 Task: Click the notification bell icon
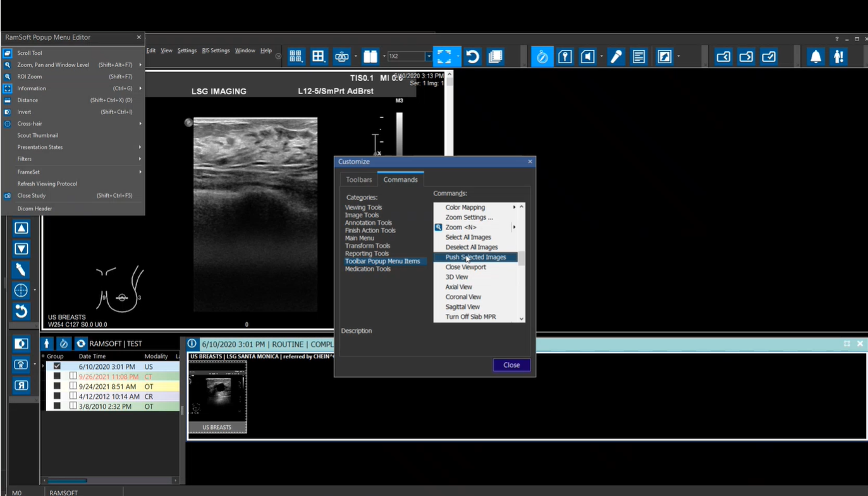(x=816, y=57)
